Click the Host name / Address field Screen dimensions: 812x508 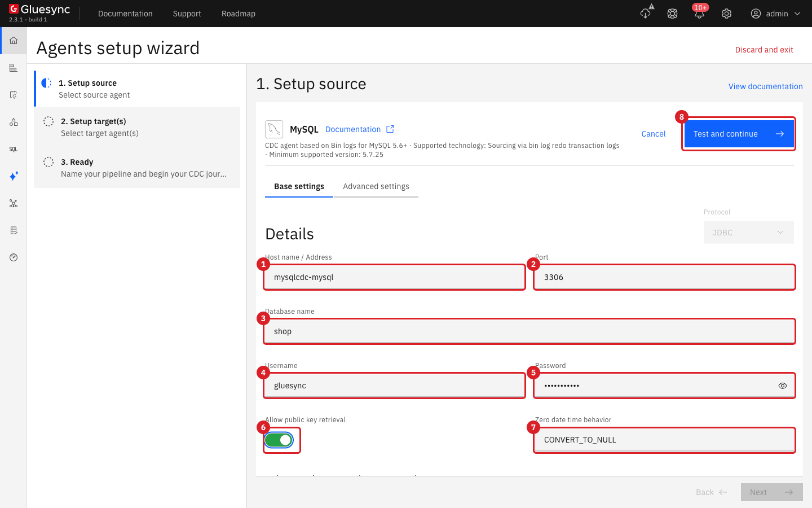[x=395, y=277]
